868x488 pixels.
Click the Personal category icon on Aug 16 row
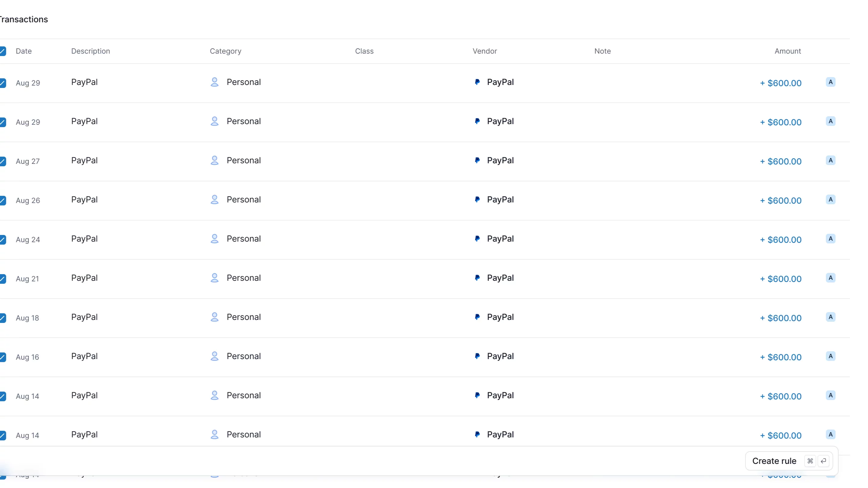(x=214, y=356)
